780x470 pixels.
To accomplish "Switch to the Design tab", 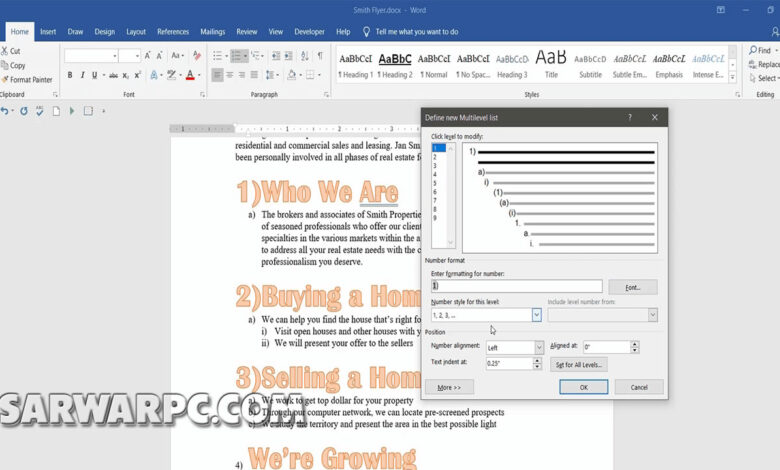I will [x=104, y=32].
